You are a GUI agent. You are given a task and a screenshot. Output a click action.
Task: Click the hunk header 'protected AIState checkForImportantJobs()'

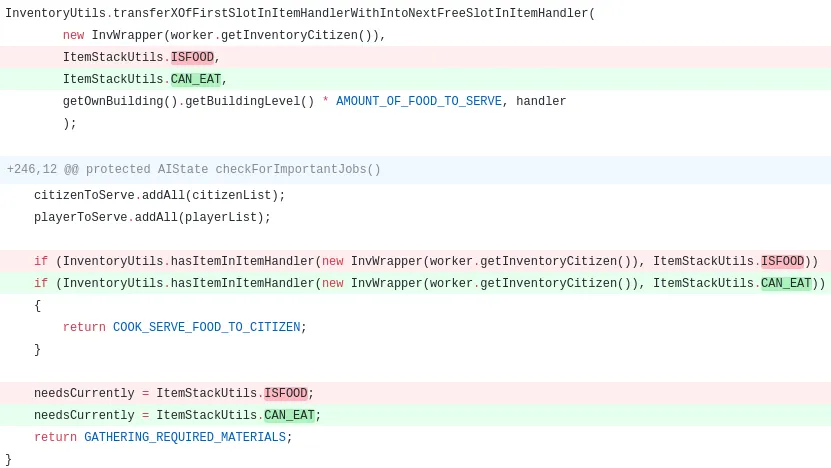tap(233, 170)
